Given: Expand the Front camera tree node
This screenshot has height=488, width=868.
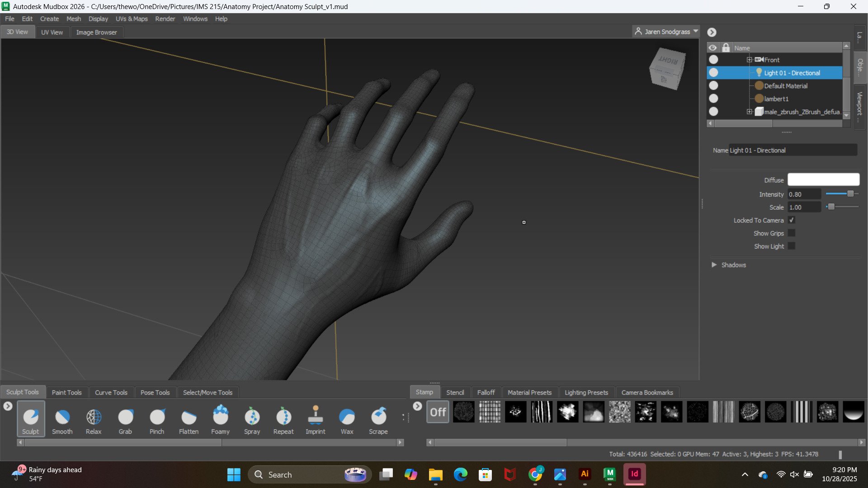Looking at the screenshot, I should click(x=749, y=60).
